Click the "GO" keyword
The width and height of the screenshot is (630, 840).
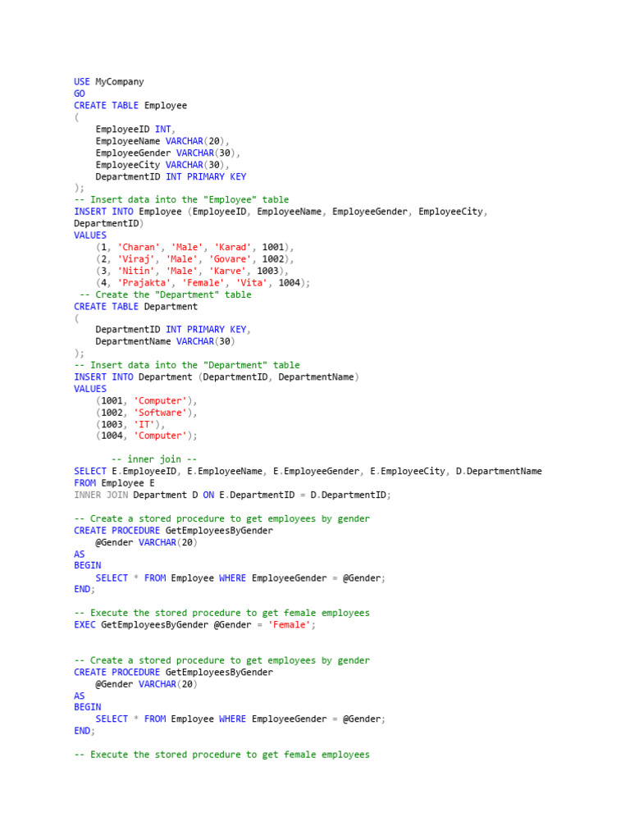(x=80, y=94)
